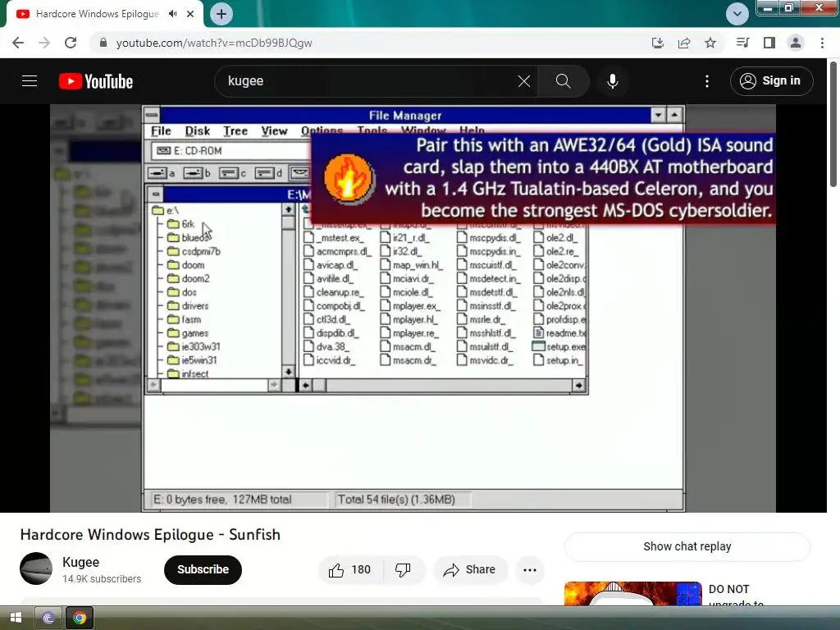Click the video title text
The image size is (840, 630).
coord(150,535)
